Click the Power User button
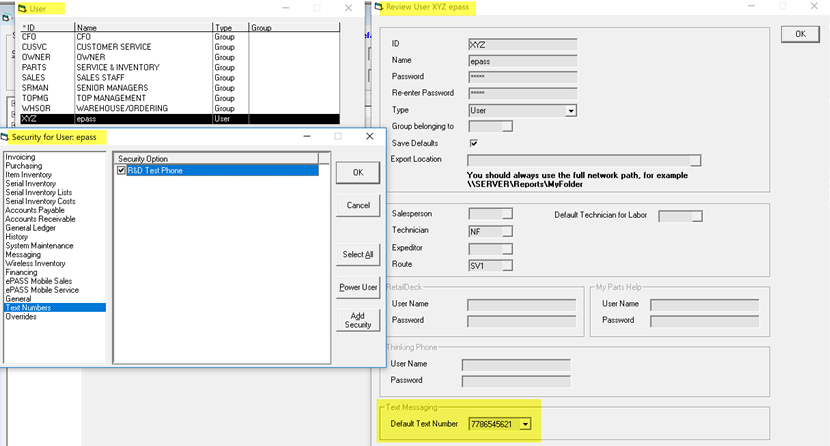 (x=358, y=287)
